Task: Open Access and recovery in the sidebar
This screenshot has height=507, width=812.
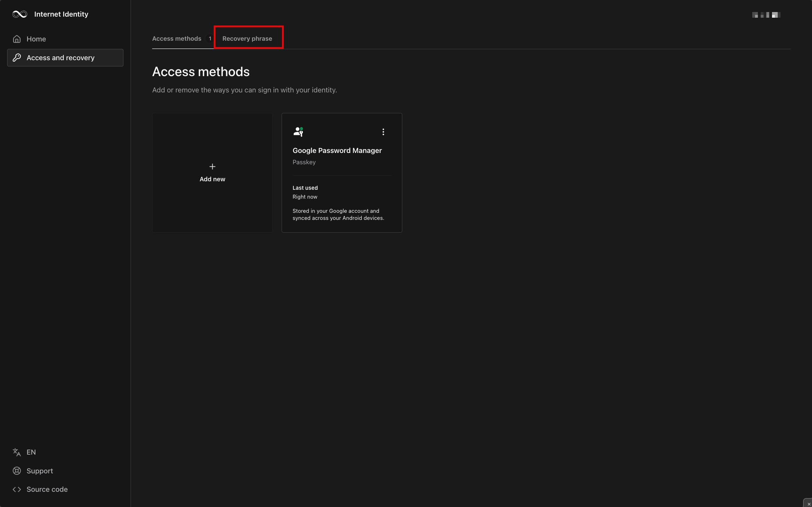Action: tap(65, 58)
